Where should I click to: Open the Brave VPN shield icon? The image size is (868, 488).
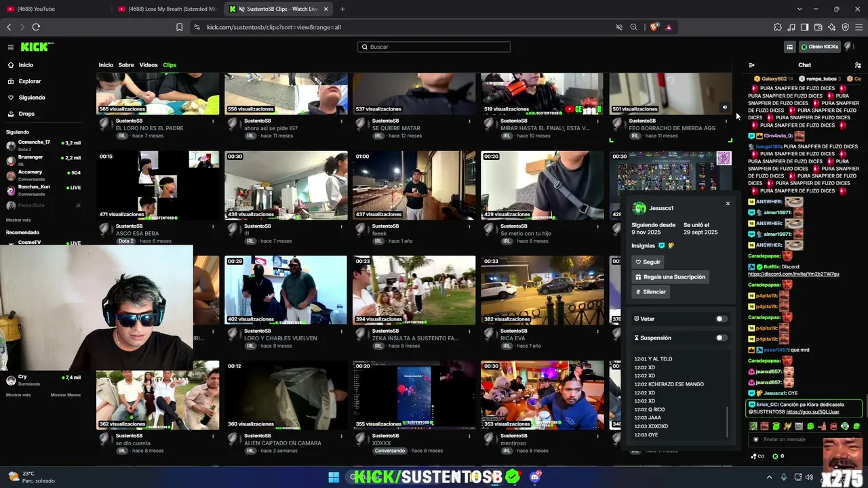(845, 27)
